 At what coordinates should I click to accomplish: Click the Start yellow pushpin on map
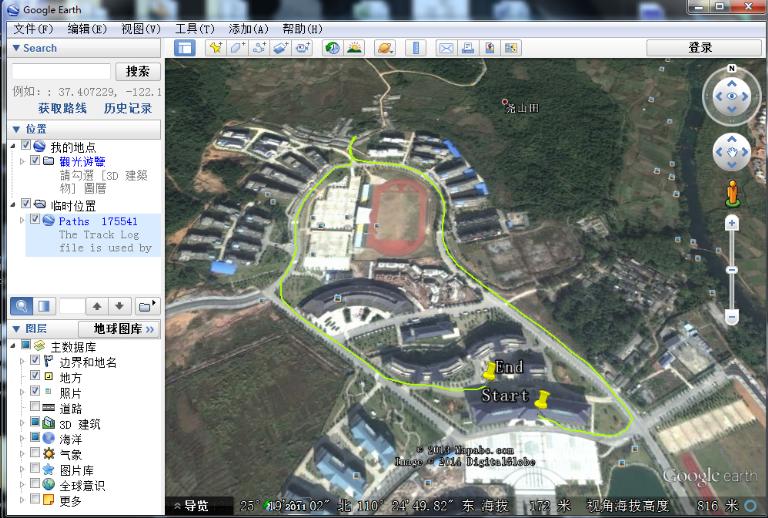pos(542,400)
